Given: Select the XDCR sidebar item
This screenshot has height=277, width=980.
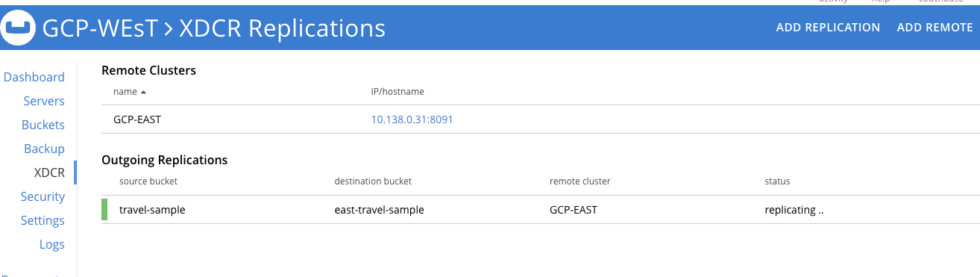Looking at the screenshot, I should click(x=50, y=172).
